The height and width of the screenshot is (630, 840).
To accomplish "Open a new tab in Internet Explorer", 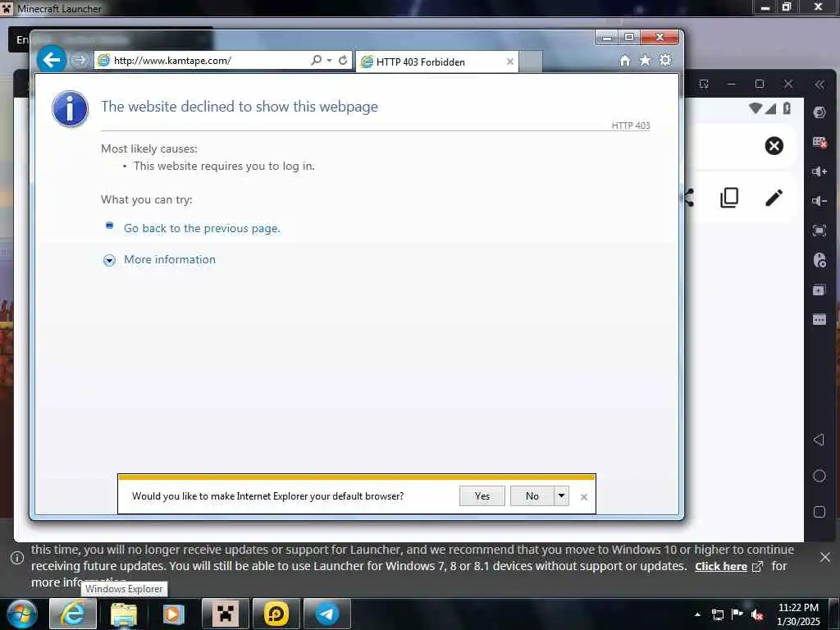I will (531, 62).
